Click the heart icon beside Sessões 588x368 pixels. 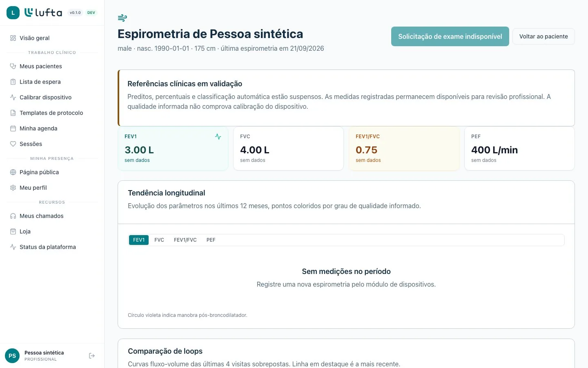(x=13, y=144)
